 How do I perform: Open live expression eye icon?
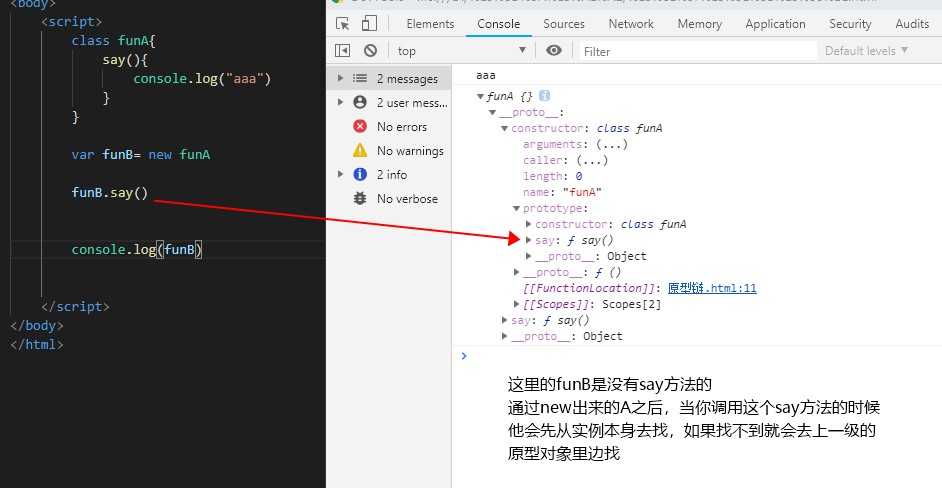pos(554,50)
